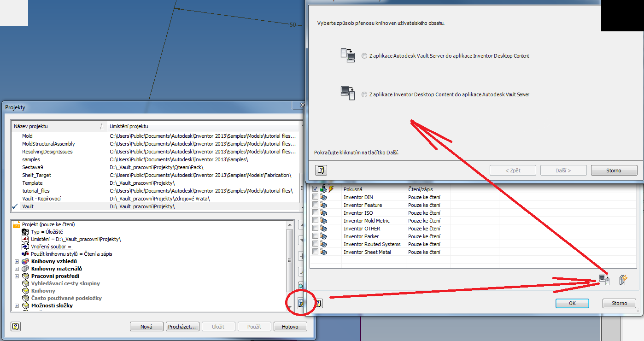This screenshot has width=644, height=341.
Task: Click the Procházet... button
Action: click(x=182, y=327)
